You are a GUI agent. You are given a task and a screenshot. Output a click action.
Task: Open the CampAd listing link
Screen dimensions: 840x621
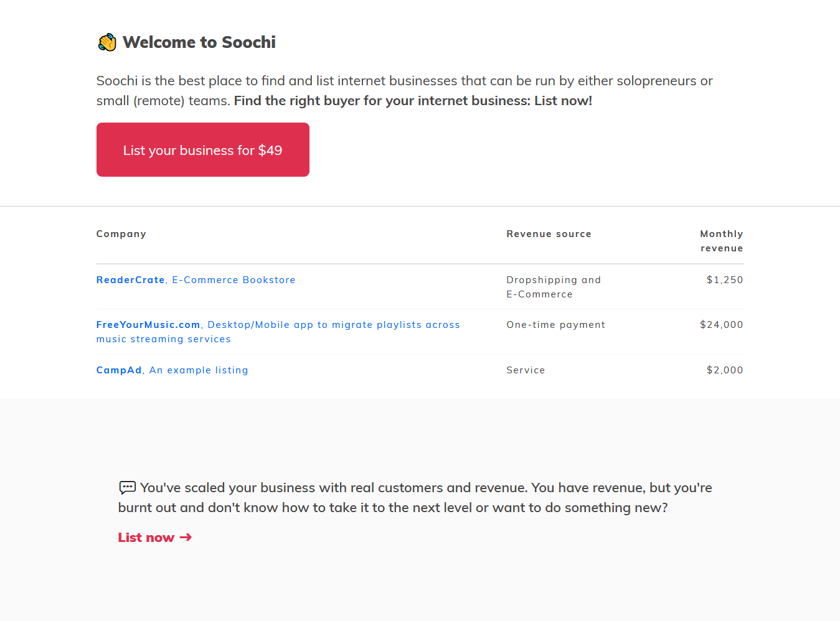[x=119, y=370]
